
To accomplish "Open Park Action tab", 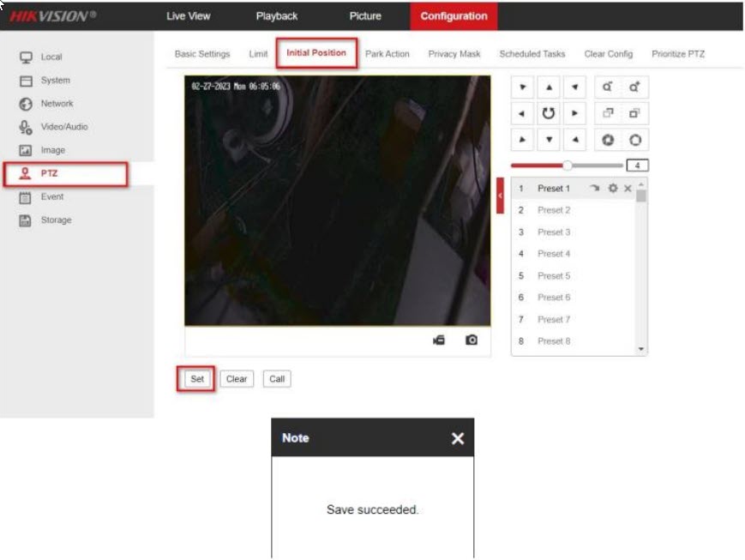I will [x=388, y=54].
